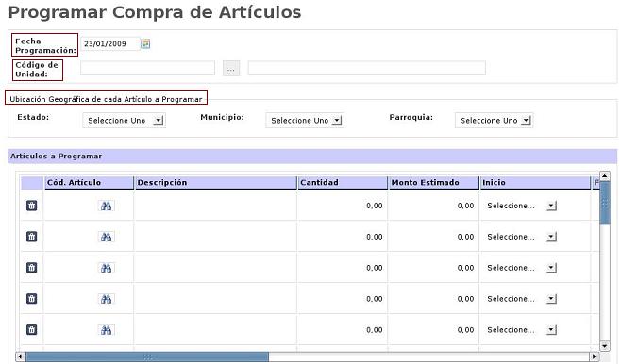
Task: Click the vertical scrollbar down arrow
Action: pos(605,346)
